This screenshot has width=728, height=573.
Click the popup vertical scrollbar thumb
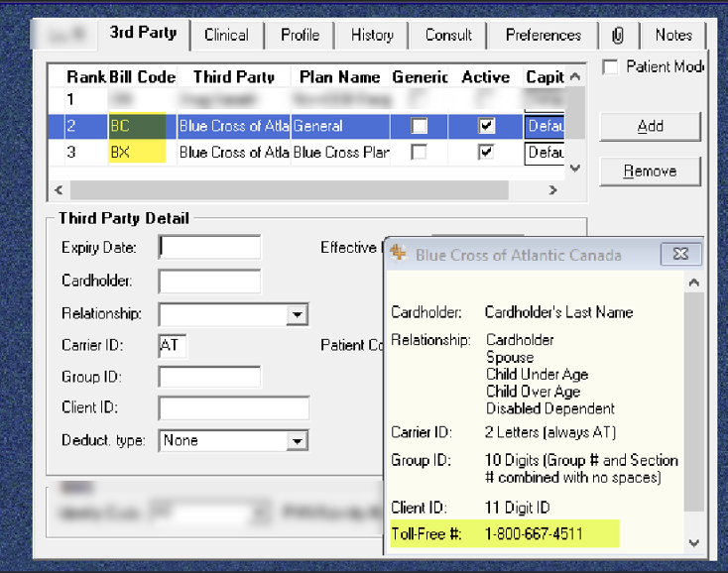coord(693,401)
